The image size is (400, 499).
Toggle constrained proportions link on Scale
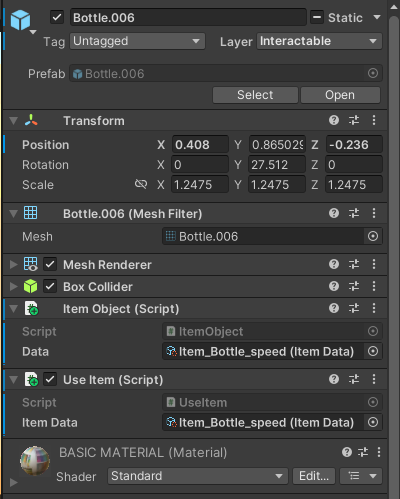pos(141,184)
